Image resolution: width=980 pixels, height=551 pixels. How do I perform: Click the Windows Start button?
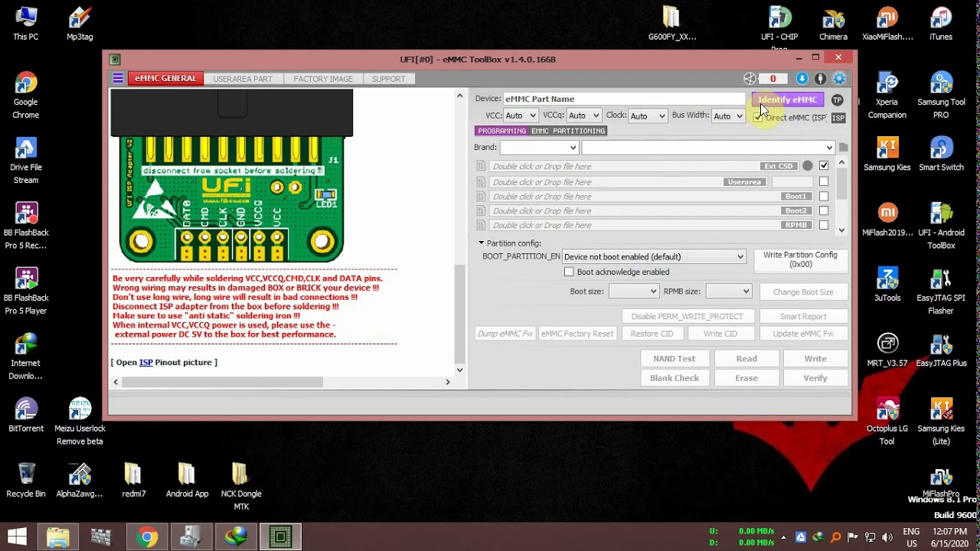click(x=17, y=537)
